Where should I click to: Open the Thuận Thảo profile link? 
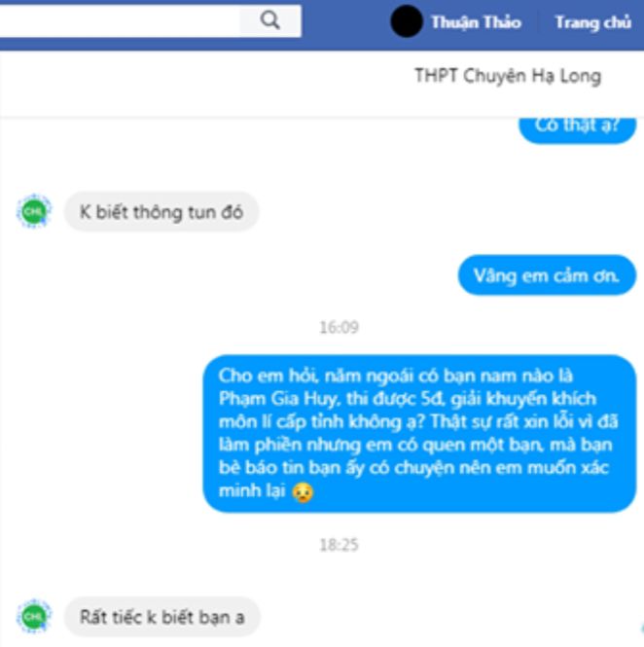point(476,22)
